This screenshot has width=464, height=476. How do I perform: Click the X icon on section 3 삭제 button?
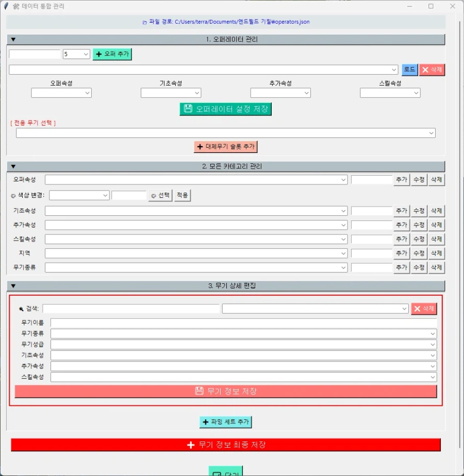[416, 309]
